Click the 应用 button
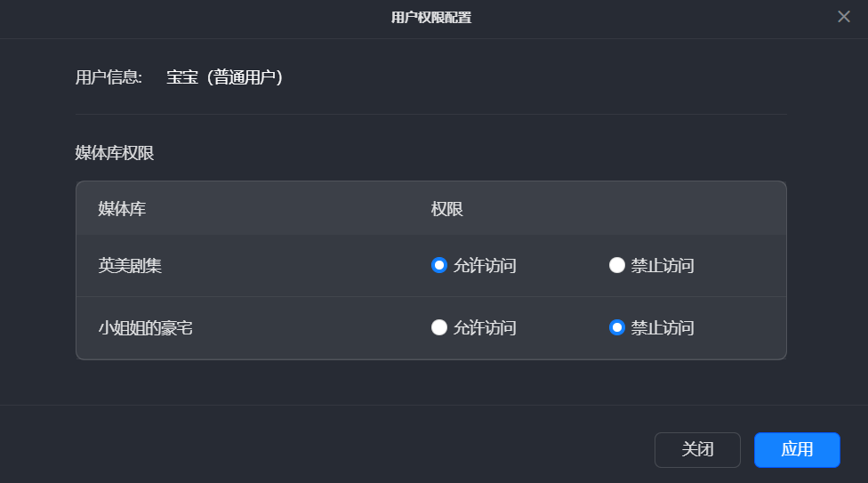 797,449
